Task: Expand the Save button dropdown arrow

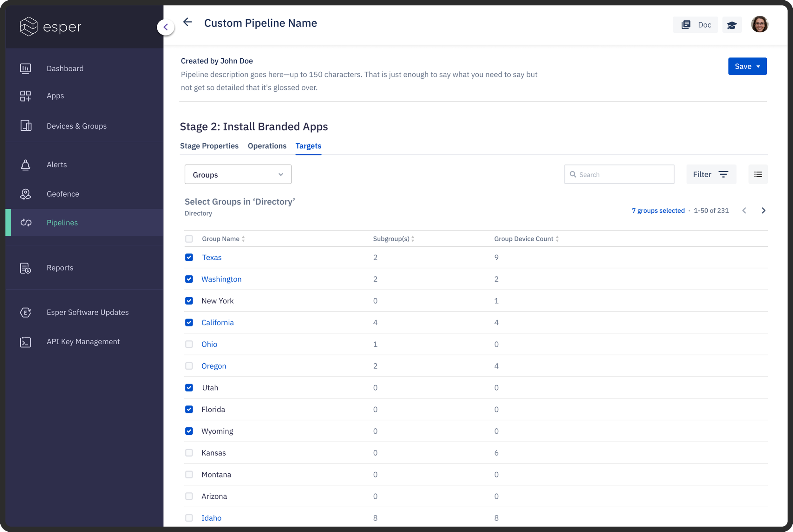Action: [x=758, y=67]
